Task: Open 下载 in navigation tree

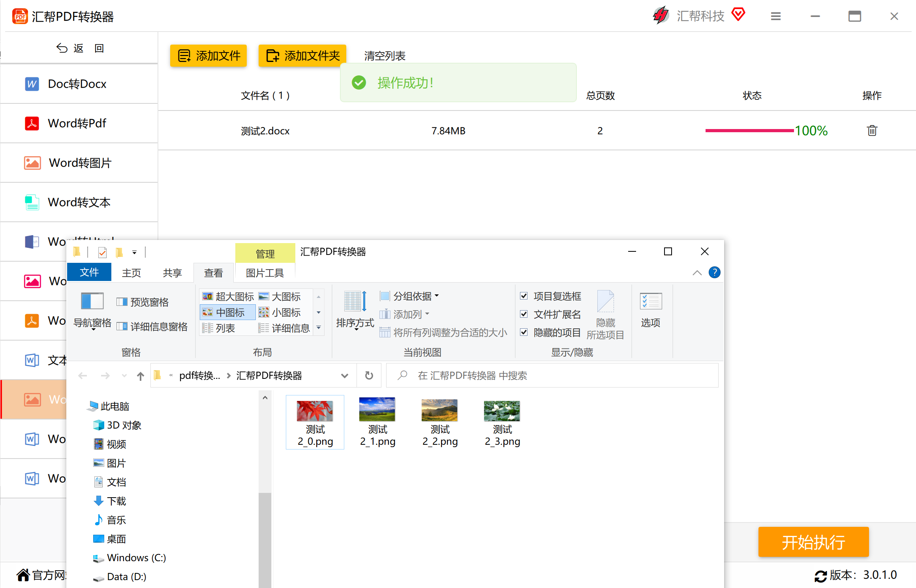Action: (110, 501)
